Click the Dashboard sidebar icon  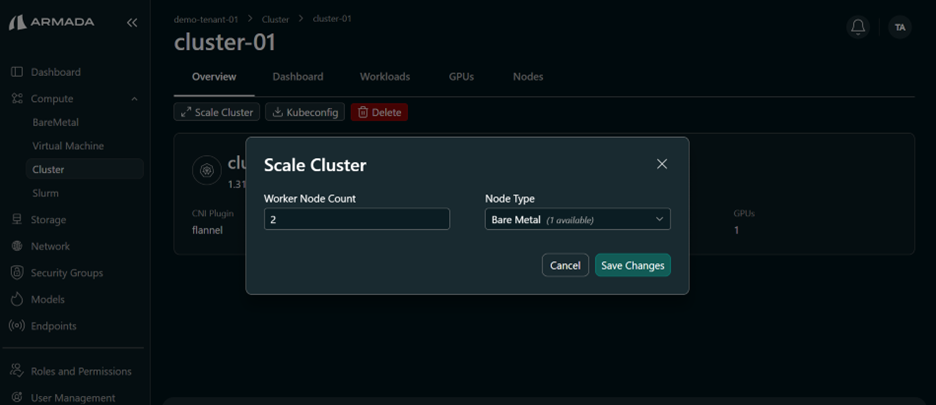click(17, 72)
